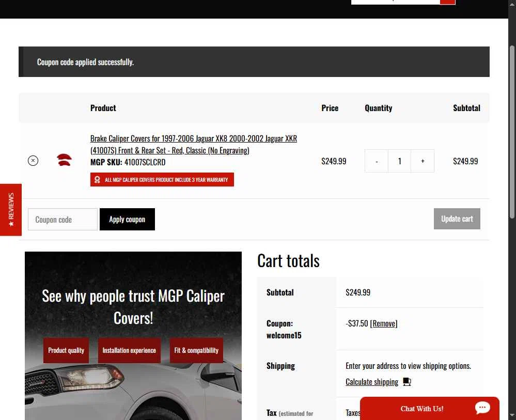Screen dimensions: 516x420
Task: Select the Product quality button
Action: [66, 350]
